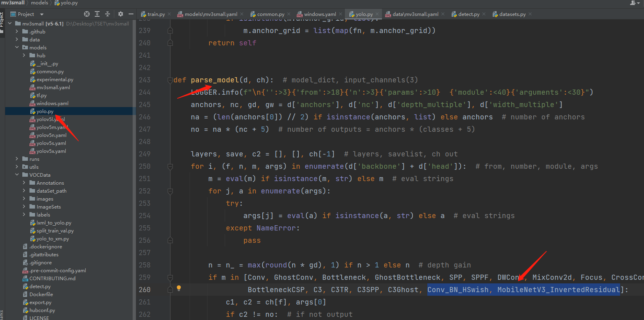
Task: Click line number 248 in the gutter
Action: click(x=145, y=142)
